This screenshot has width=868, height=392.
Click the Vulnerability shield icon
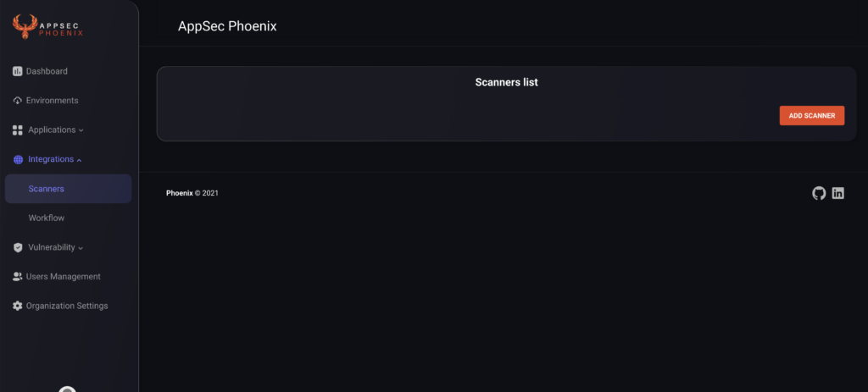click(x=18, y=247)
